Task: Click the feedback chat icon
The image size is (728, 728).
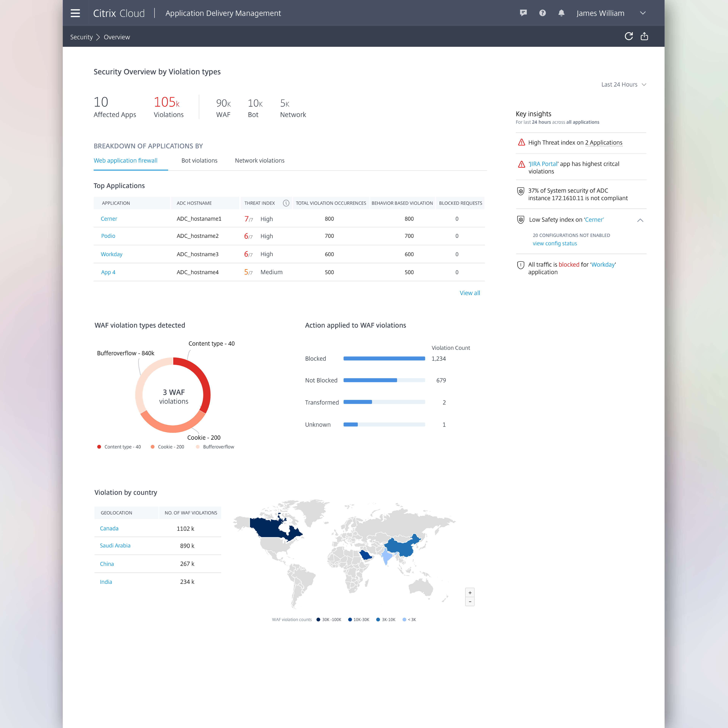Action: pyautogui.click(x=523, y=13)
